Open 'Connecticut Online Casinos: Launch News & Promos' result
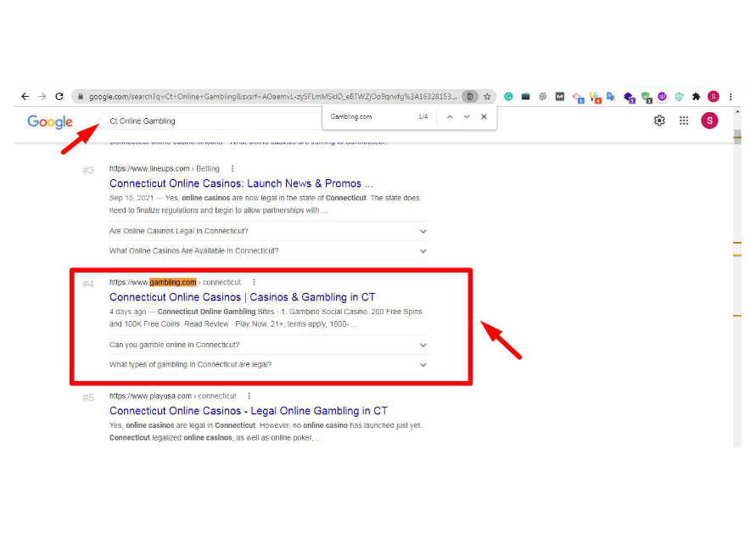 pos(241,183)
